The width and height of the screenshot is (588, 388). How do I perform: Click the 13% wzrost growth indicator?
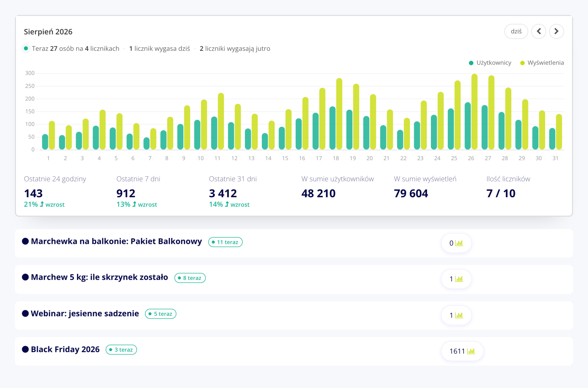137,204
